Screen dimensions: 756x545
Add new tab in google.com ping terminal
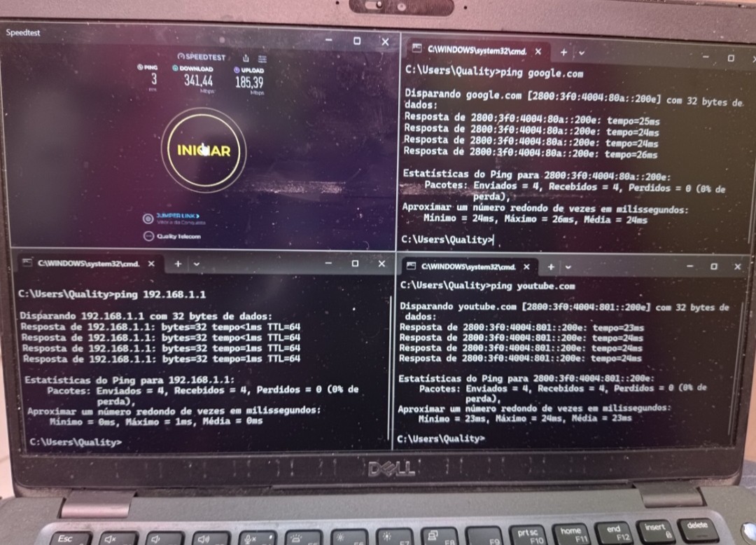[x=563, y=52]
